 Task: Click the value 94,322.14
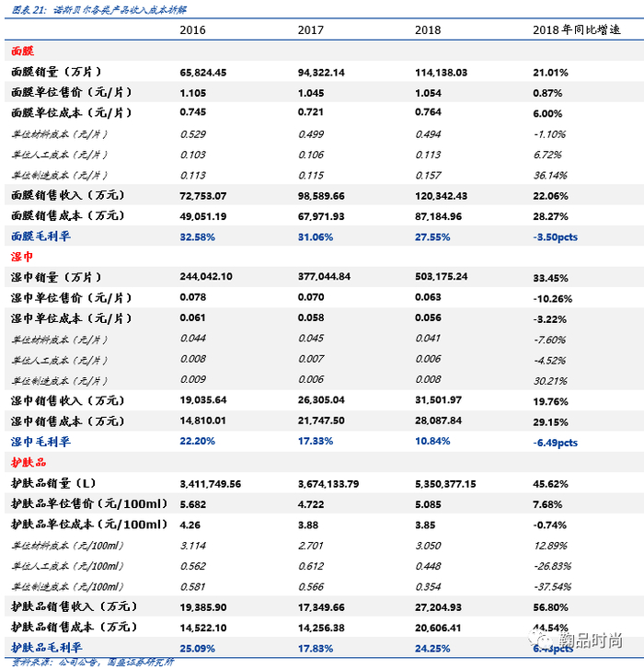321,73
